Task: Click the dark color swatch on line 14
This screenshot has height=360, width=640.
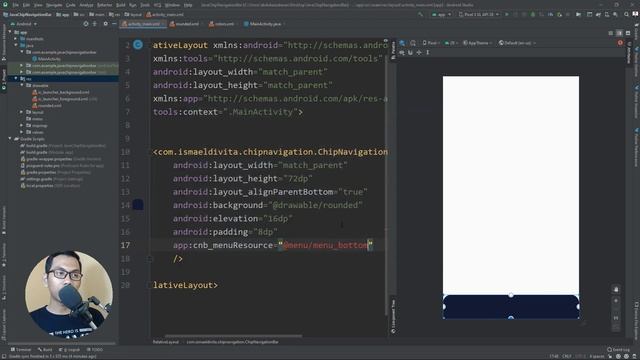Action: pyautogui.click(x=138, y=205)
